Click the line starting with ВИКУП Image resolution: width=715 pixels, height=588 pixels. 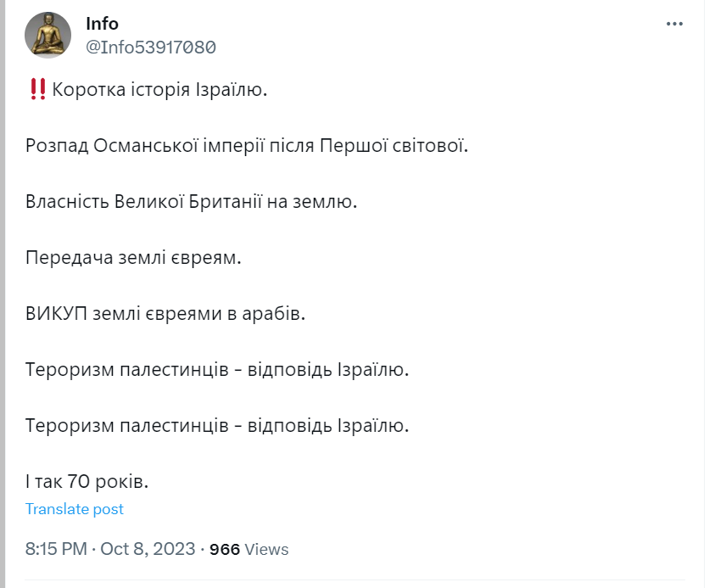click(x=165, y=314)
